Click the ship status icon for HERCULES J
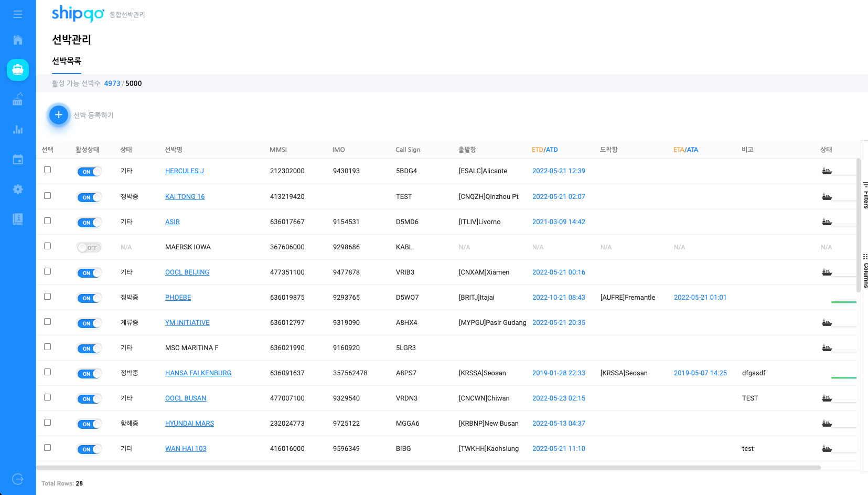Image resolution: width=868 pixels, height=495 pixels. 827,171
